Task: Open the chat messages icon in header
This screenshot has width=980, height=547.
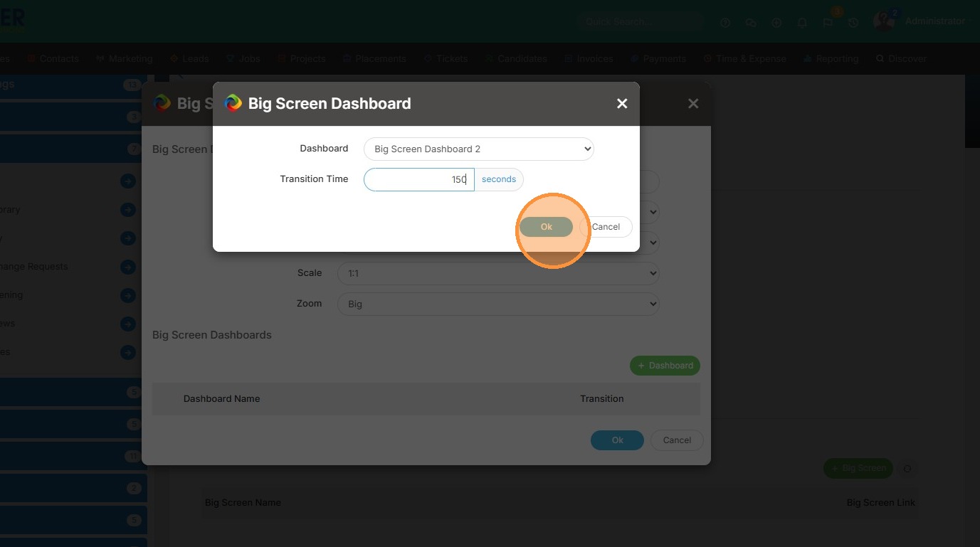Action: [x=751, y=23]
